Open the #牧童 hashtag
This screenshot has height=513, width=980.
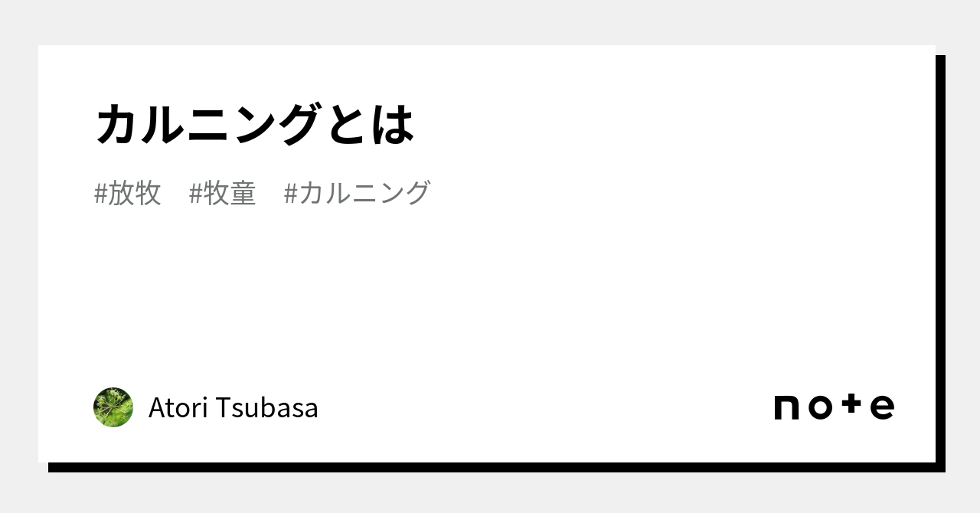pos(222,193)
